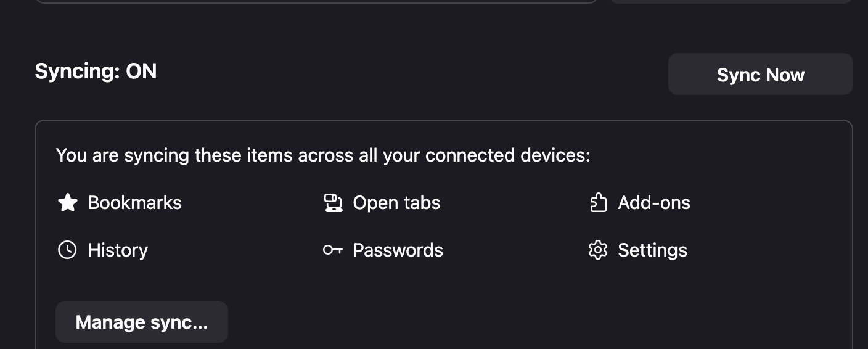This screenshot has height=349, width=868.
Task: Click the partially visible wide field at top
Action: (316, 1)
